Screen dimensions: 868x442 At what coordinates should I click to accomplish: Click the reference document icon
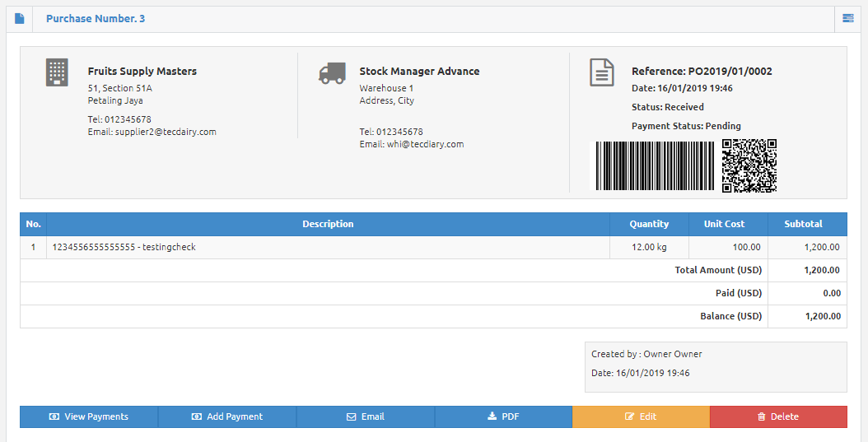coord(602,72)
